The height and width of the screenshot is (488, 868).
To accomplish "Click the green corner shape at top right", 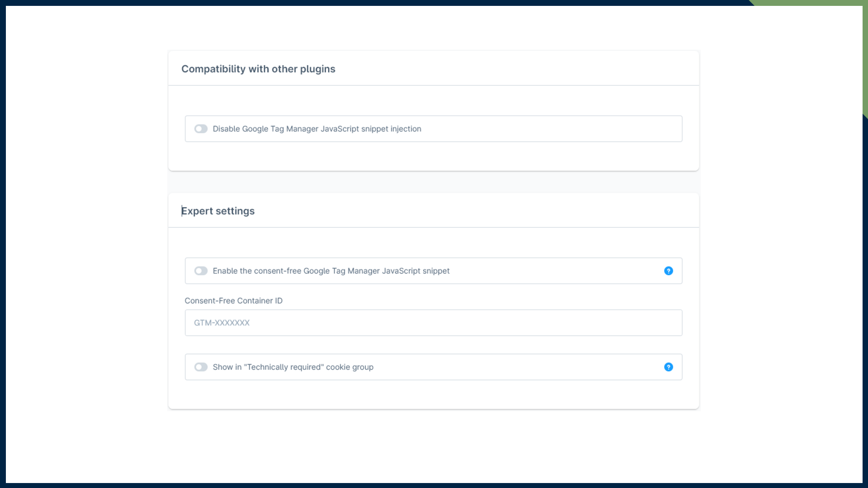I will tap(814, 3).
